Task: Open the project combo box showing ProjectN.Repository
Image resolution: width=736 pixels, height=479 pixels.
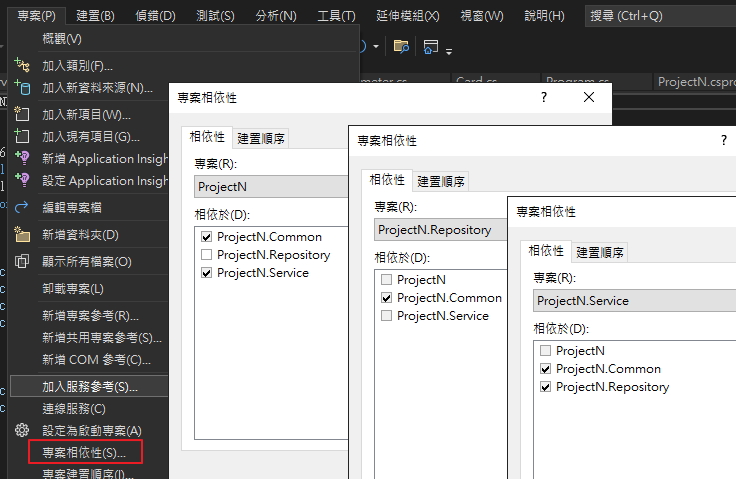Action: (x=440, y=230)
